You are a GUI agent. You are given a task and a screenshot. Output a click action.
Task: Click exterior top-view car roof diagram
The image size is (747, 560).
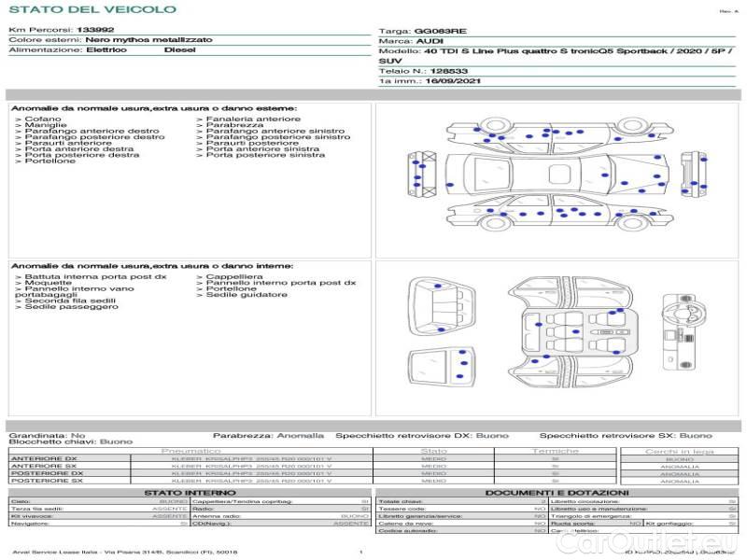(x=557, y=175)
